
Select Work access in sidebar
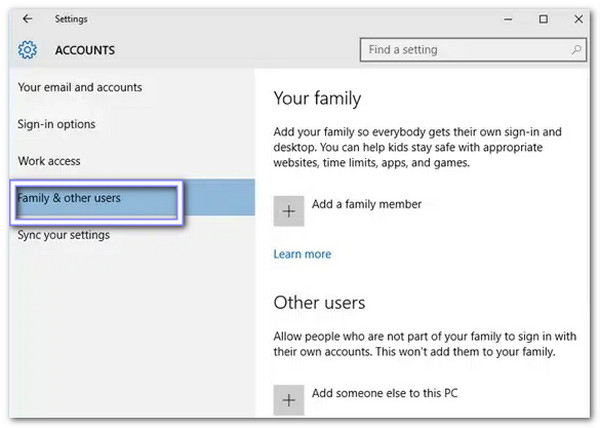[49, 161]
